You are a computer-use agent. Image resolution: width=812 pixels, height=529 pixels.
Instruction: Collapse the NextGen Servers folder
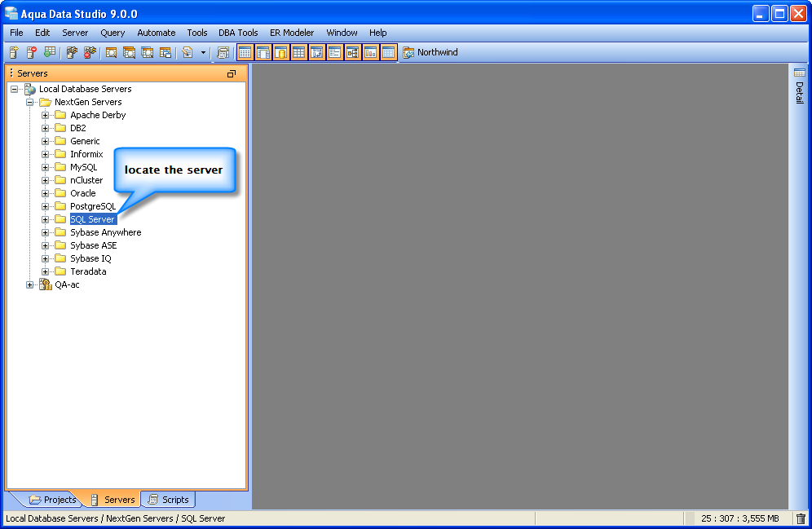tap(30, 102)
